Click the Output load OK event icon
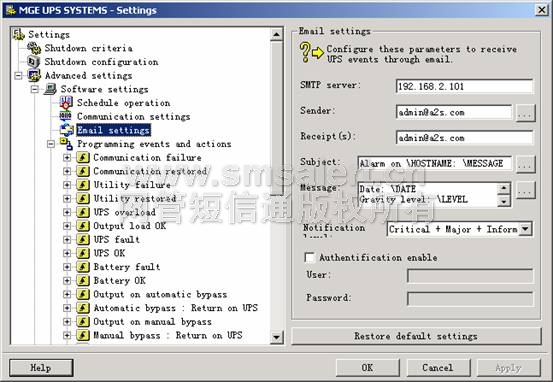The height and width of the screenshot is (382, 553). 83,226
